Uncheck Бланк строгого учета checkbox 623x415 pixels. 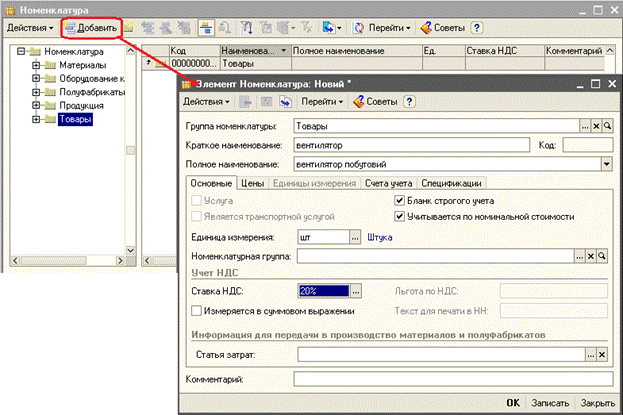coord(401,201)
